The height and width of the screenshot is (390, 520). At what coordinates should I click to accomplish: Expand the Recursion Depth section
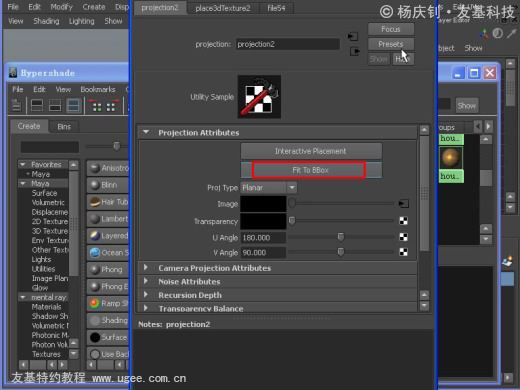[x=146, y=295]
